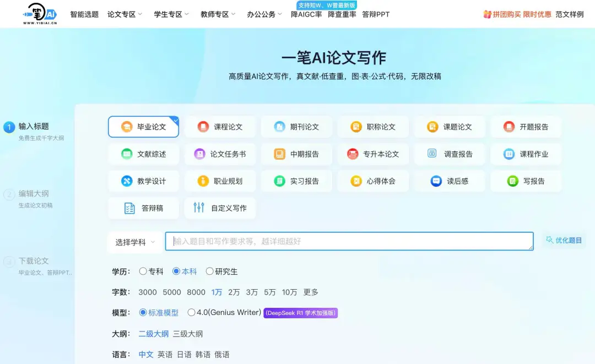Set word count to 1万
This screenshot has height=364, width=595.
(x=217, y=292)
